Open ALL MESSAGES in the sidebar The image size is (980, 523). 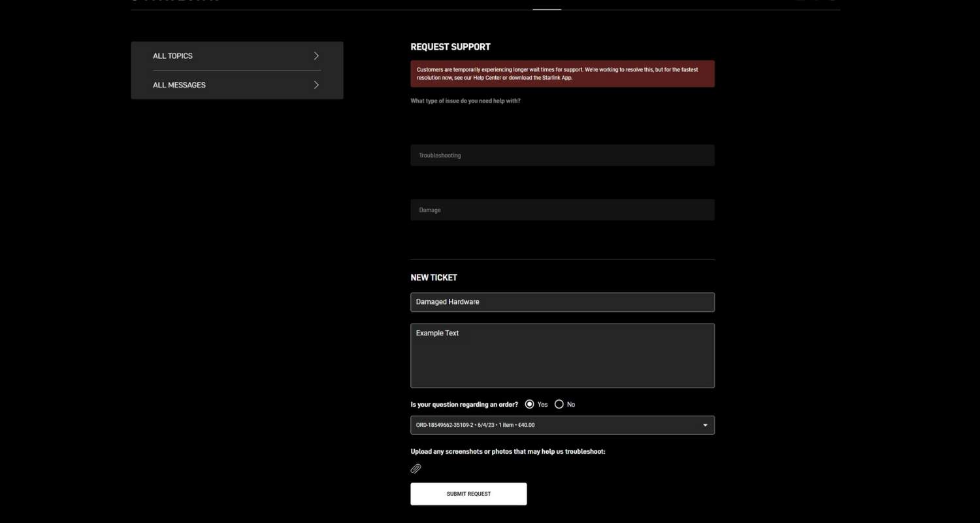tap(180, 85)
